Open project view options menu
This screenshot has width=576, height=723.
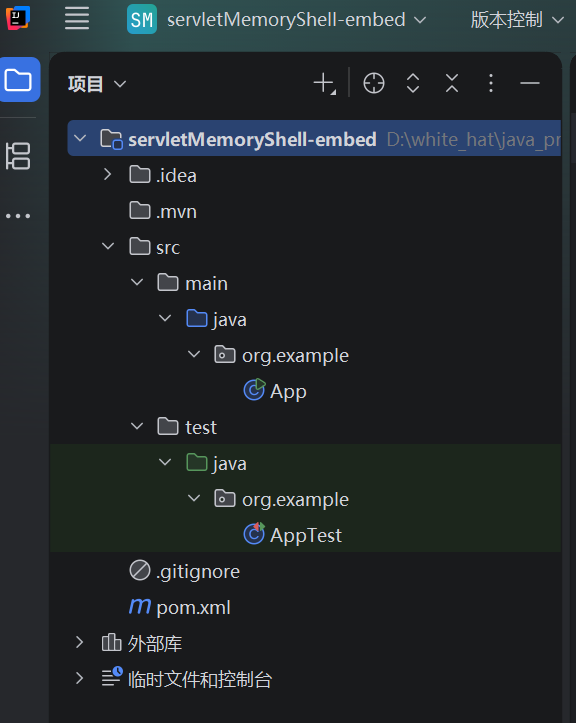pyautogui.click(x=491, y=83)
